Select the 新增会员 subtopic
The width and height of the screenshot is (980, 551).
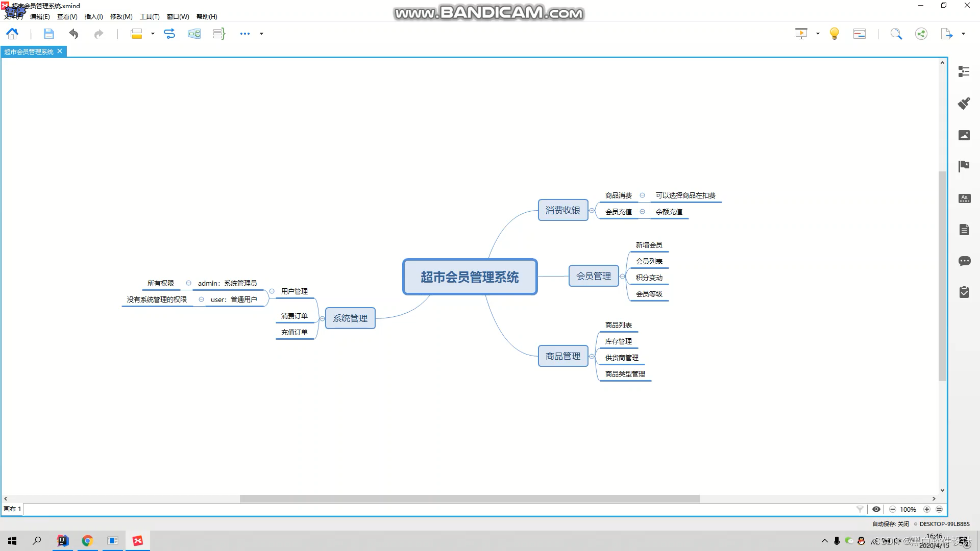[x=649, y=245]
